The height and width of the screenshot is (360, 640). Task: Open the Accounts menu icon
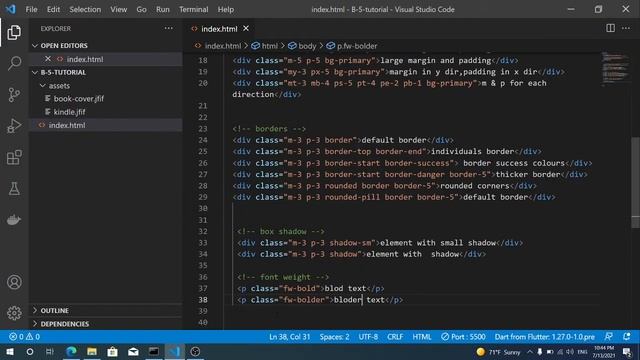click(x=14, y=282)
